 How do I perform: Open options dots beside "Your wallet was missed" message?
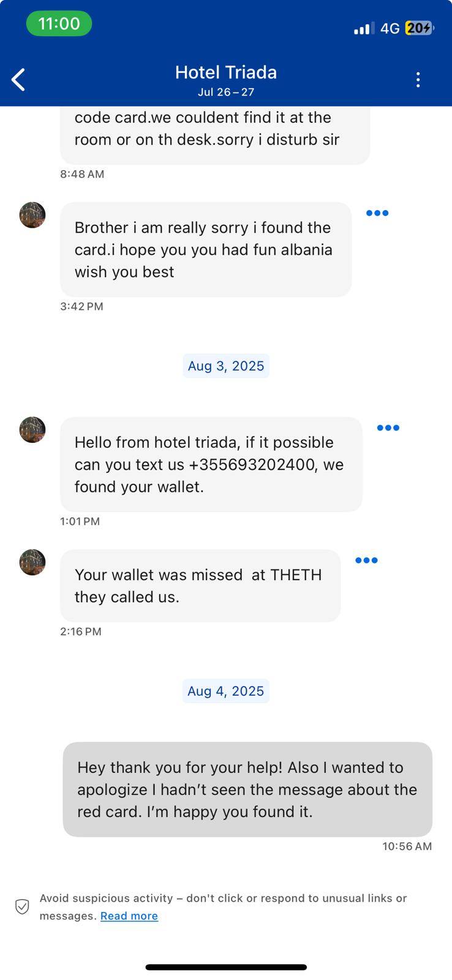366,560
